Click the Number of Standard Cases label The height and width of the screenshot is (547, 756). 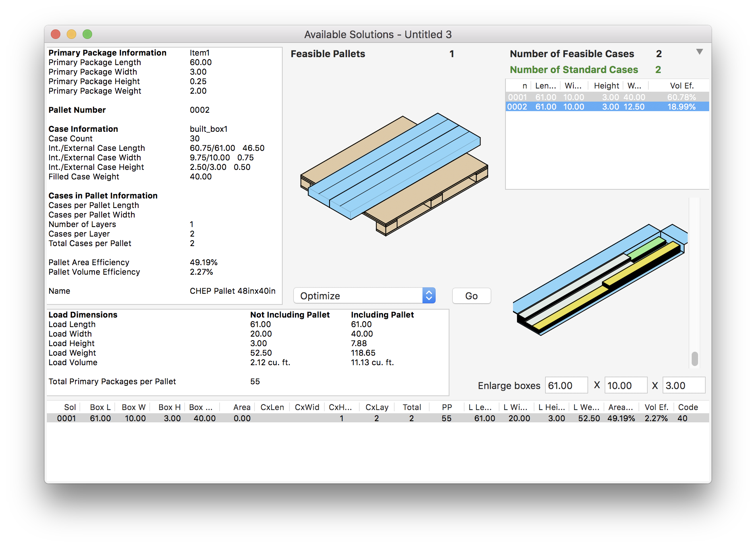tap(574, 69)
